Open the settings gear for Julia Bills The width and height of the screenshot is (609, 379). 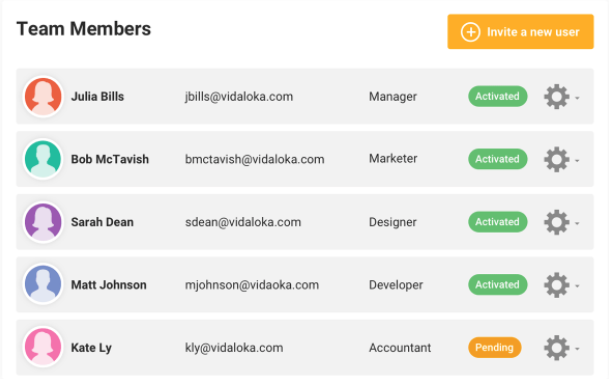click(557, 97)
